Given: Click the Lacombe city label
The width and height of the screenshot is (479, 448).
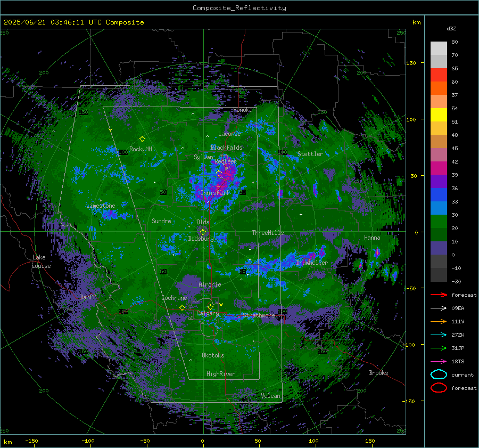Looking at the screenshot, I should pyautogui.click(x=229, y=134).
